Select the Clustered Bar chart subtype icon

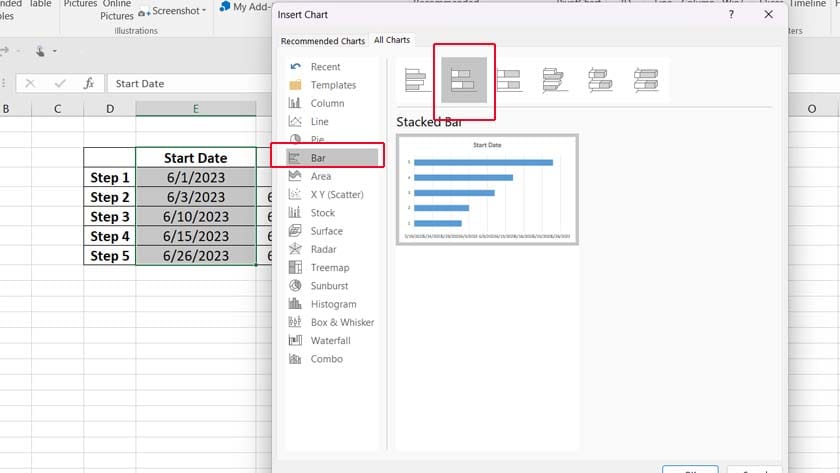416,80
